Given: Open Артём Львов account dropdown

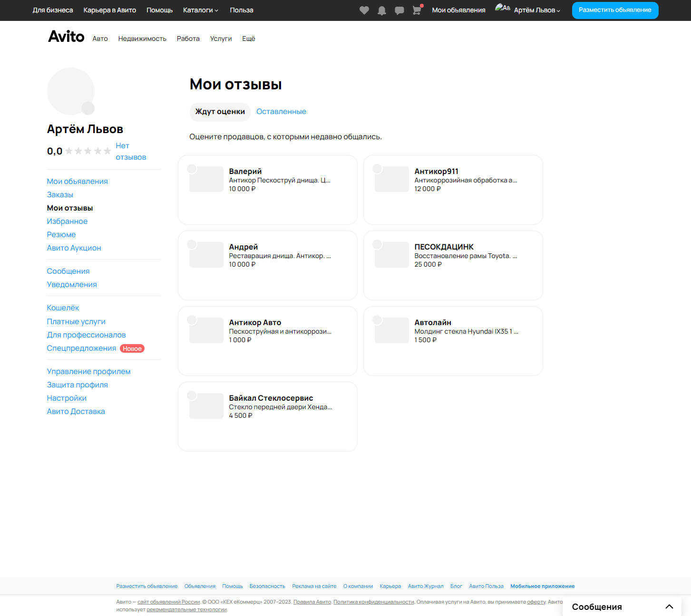Looking at the screenshot, I should 537,10.
